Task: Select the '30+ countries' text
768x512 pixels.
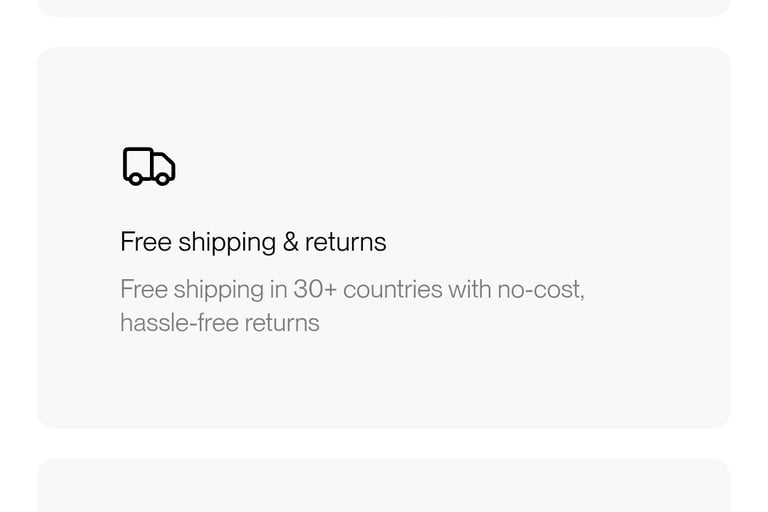Action: pos(368,289)
